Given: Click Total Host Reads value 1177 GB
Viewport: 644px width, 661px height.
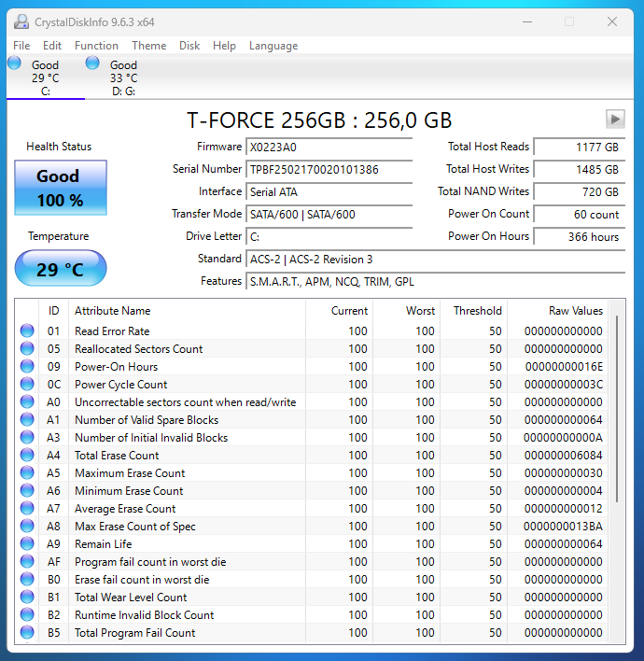Looking at the screenshot, I should click(x=580, y=147).
